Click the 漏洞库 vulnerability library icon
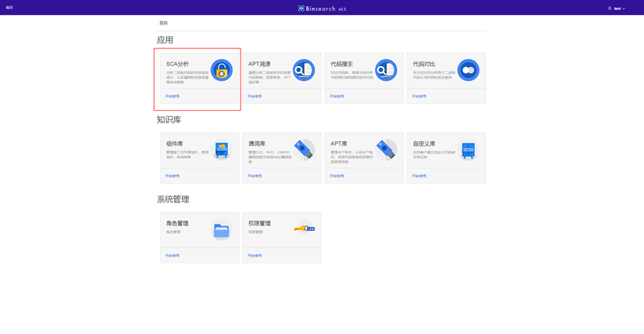644x334 pixels. 304,150
